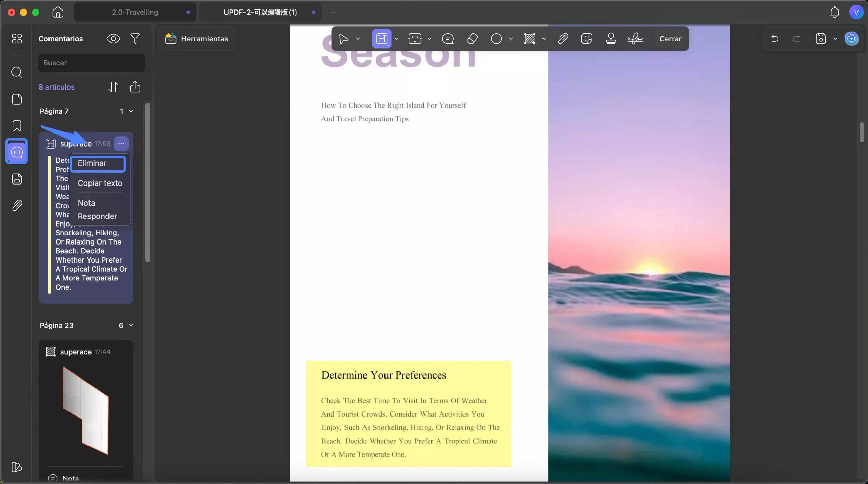Expand highlight tool options arrow
The image size is (868, 484).
396,39
